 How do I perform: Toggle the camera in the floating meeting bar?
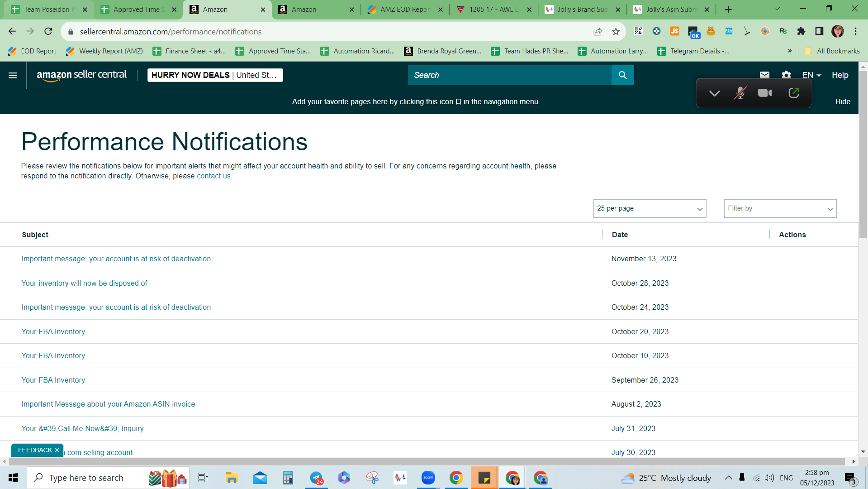pos(765,93)
